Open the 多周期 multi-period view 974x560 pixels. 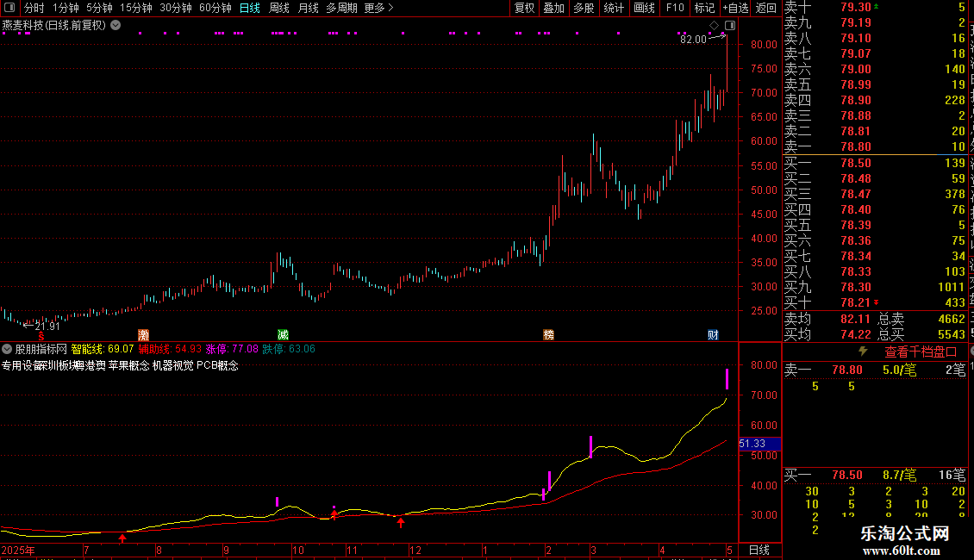[341, 8]
